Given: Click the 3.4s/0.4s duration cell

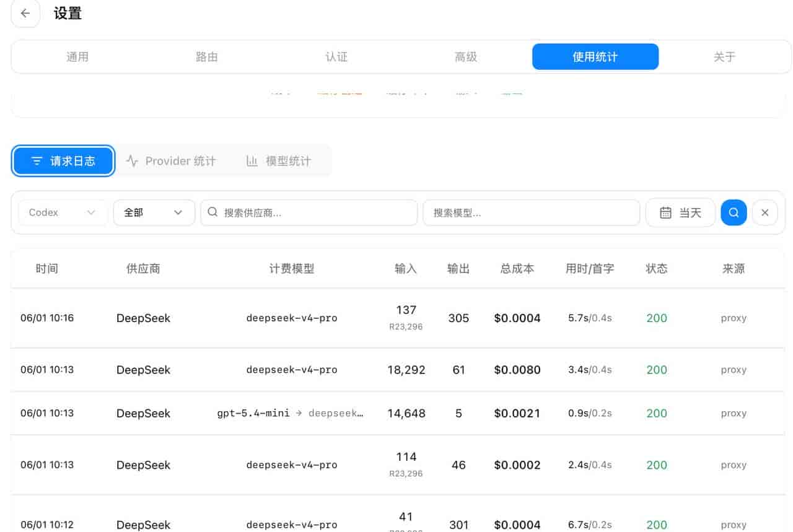Looking at the screenshot, I should click(x=590, y=370).
